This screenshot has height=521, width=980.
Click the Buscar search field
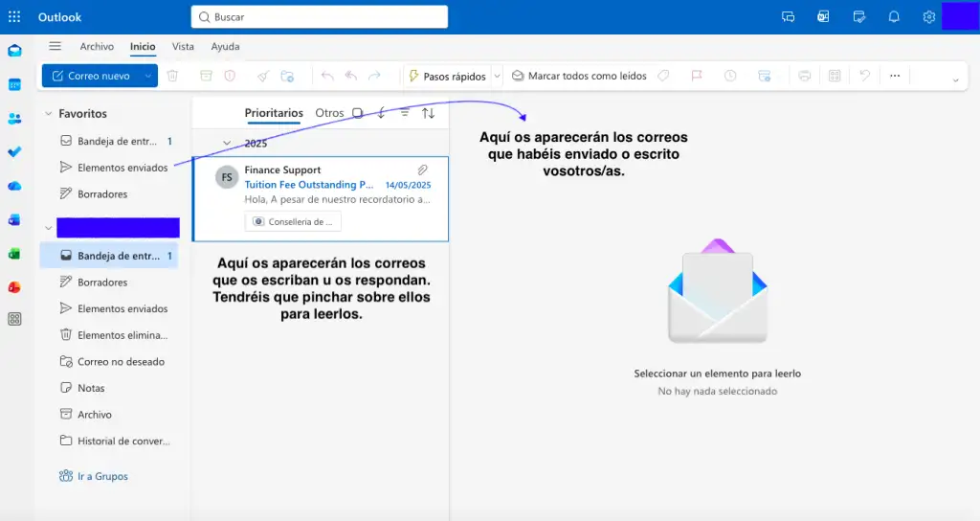320,17
